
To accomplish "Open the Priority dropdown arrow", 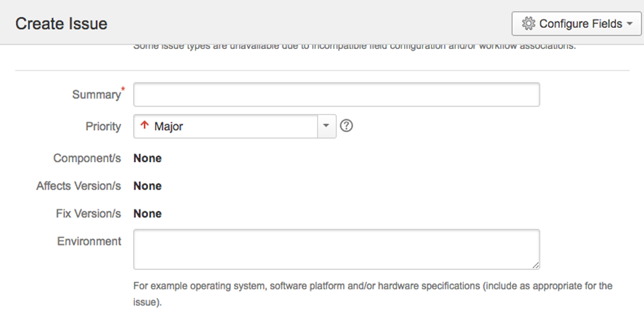I will (x=326, y=126).
